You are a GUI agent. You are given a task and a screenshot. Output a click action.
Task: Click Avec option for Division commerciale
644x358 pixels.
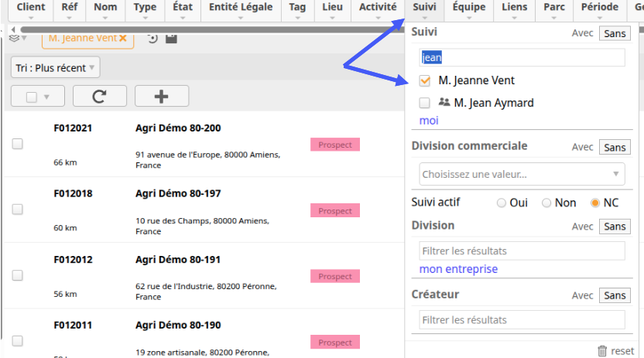pos(582,147)
